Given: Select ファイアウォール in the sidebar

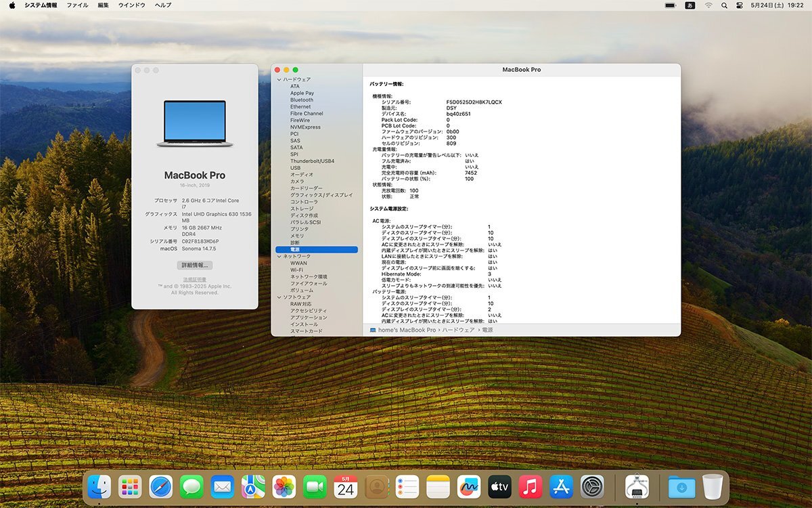Looking at the screenshot, I should coord(309,284).
